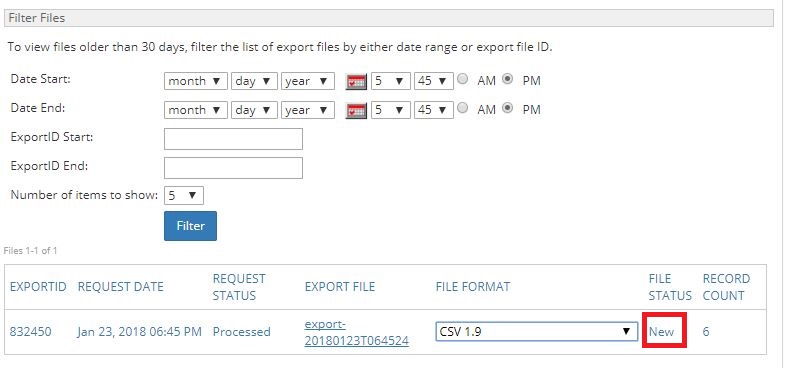This screenshot has width=785, height=368.
Task: Open the Date End hour dropdown
Action: pos(390,110)
